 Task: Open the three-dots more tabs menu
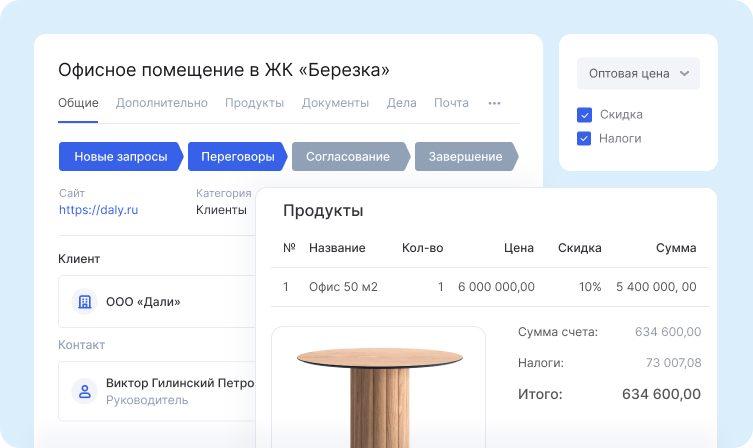(494, 103)
